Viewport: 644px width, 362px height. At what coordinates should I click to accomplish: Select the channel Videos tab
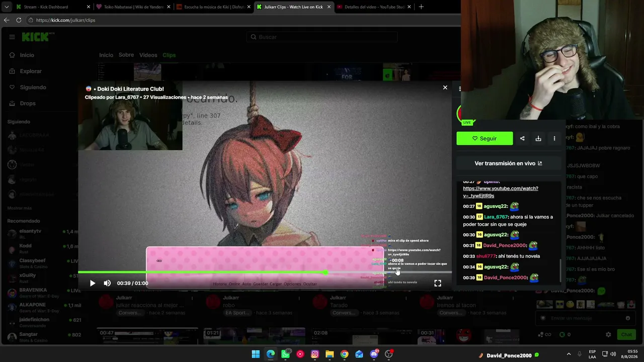[148, 55]
